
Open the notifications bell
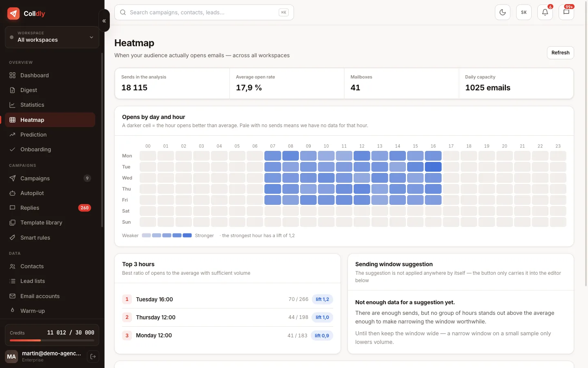click(545, 12)
